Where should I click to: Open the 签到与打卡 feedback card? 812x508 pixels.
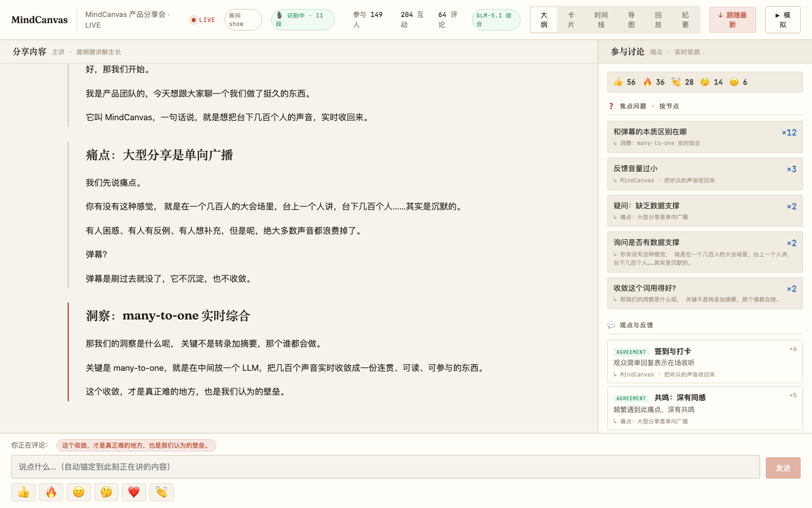point(705,362)
